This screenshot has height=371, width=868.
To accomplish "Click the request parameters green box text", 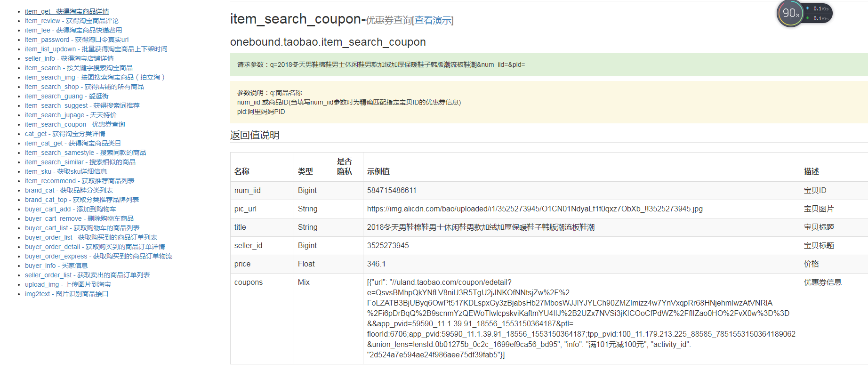I will click(x=381, y=65).
